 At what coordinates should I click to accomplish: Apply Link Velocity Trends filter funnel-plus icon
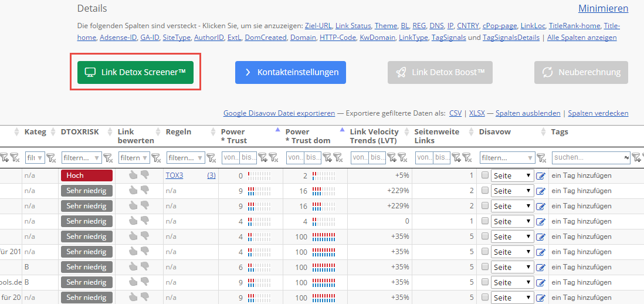coord(392,157)
